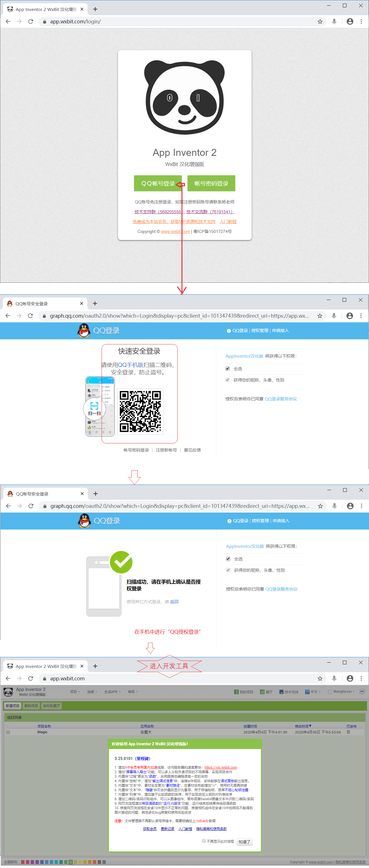Viewport: 369px width, 868px height.
Task: Click the QQ penguin logo in the scan-success window
Action: (x=85, y=521)
